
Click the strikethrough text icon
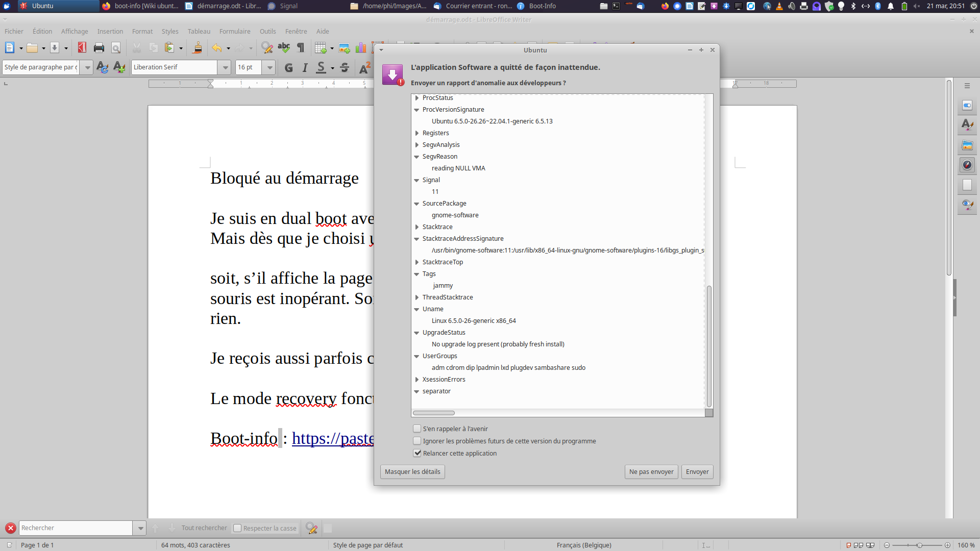pyautogui.click(x=345, y=67)
